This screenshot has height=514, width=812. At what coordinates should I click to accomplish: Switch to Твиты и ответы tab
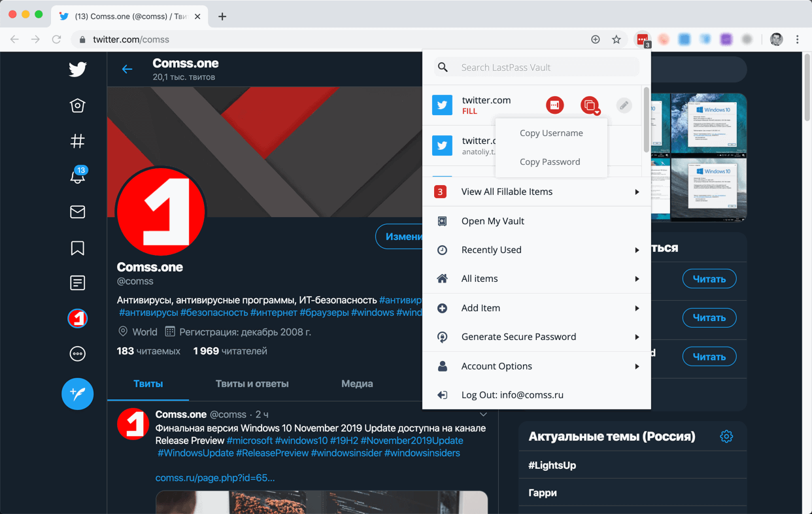click(x=252, y=384)
